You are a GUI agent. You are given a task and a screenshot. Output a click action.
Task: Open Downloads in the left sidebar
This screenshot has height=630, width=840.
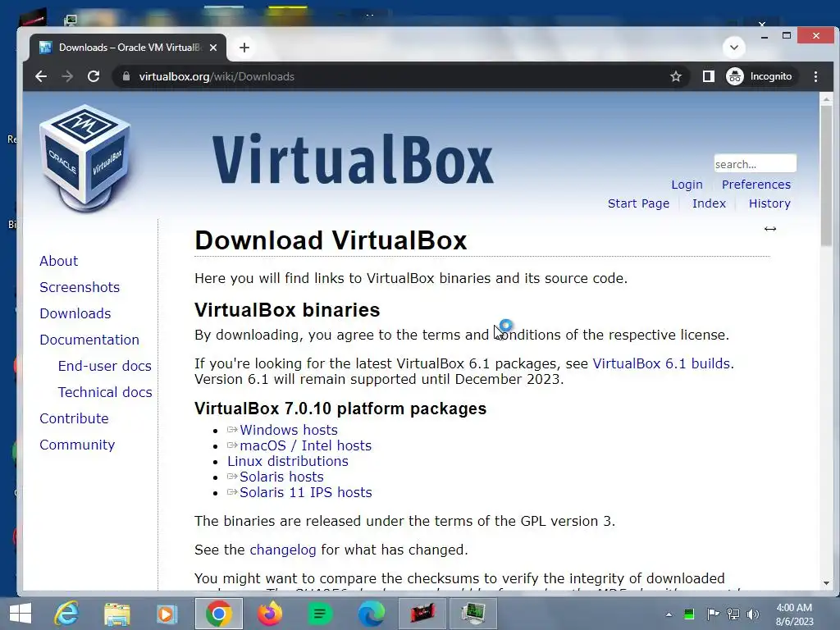75,313
